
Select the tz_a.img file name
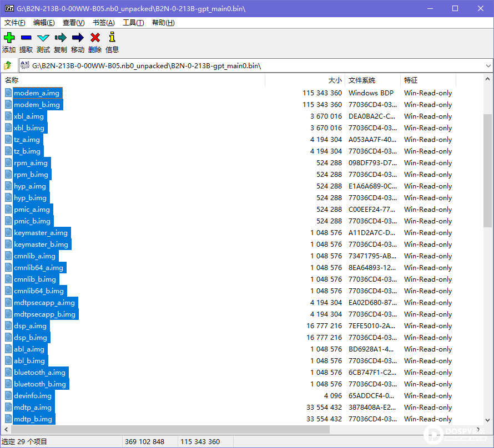click(x=27, y=139)
